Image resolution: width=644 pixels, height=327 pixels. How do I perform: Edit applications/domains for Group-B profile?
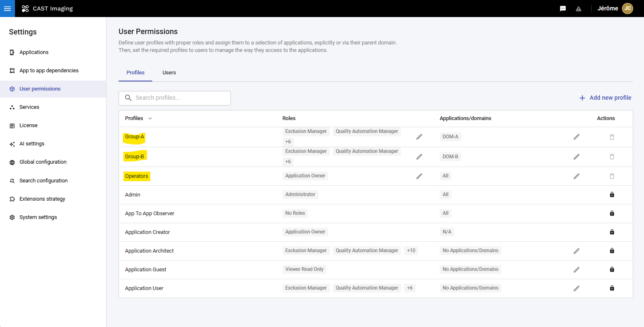[x=577, y=157]
